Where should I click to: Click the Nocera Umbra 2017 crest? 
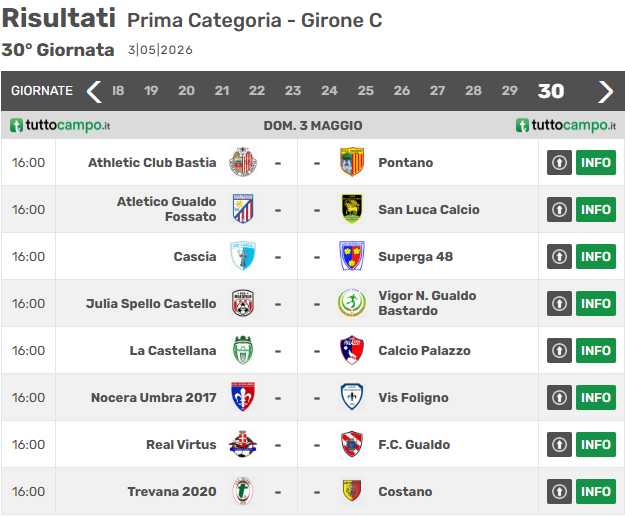242,397
